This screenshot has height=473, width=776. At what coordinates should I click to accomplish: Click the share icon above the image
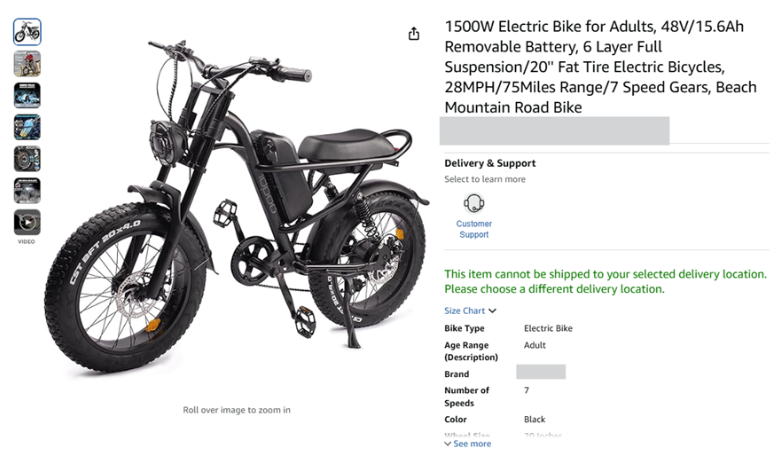pyautogui.click(x=414, y=34)
